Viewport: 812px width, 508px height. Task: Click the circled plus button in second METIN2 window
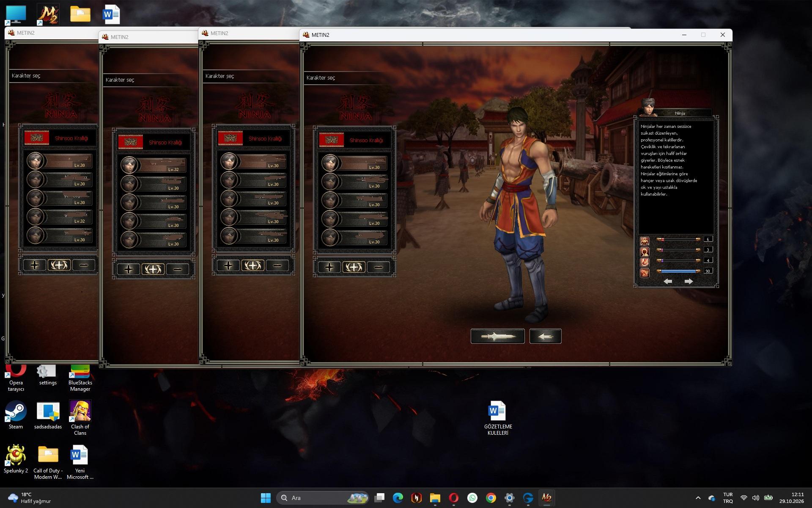153,269
